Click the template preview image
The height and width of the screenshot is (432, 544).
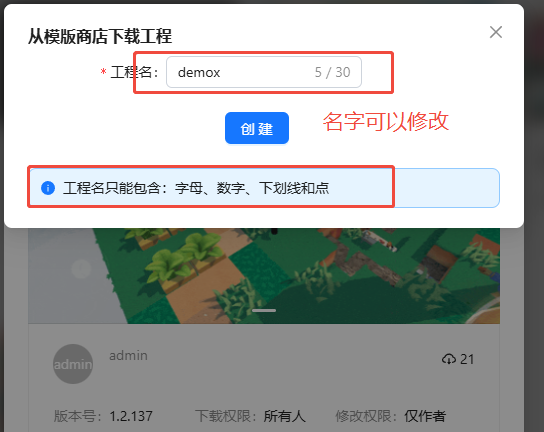(x=264, y=276)
